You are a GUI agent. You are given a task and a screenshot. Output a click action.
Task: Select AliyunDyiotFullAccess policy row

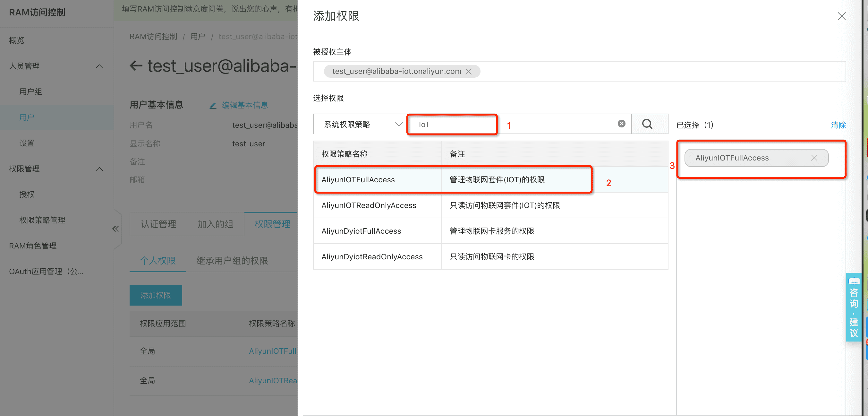coord(361,231)
